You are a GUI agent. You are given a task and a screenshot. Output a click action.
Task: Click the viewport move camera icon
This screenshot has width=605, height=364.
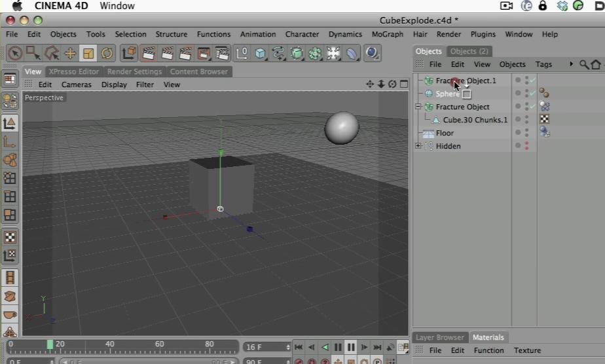coord(370,84)
